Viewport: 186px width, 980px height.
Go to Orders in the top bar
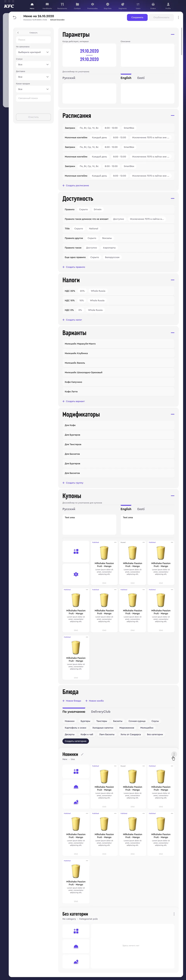[153, 6]
